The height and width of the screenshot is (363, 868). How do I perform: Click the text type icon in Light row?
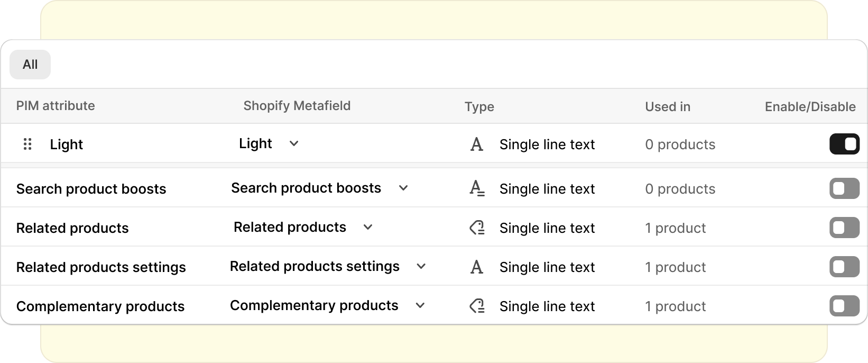(476, 144)
